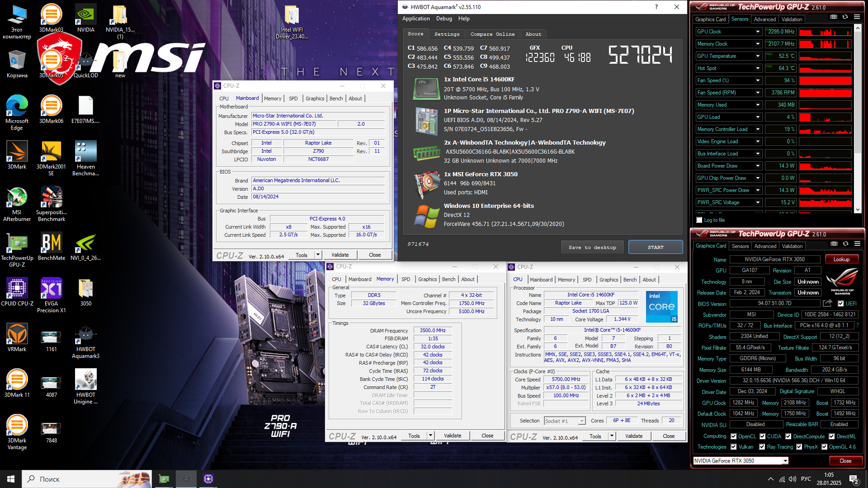Click the GPU-Z Sensors scrollbar down arrow
Screen dimensions: 868x488
(858, 210)
